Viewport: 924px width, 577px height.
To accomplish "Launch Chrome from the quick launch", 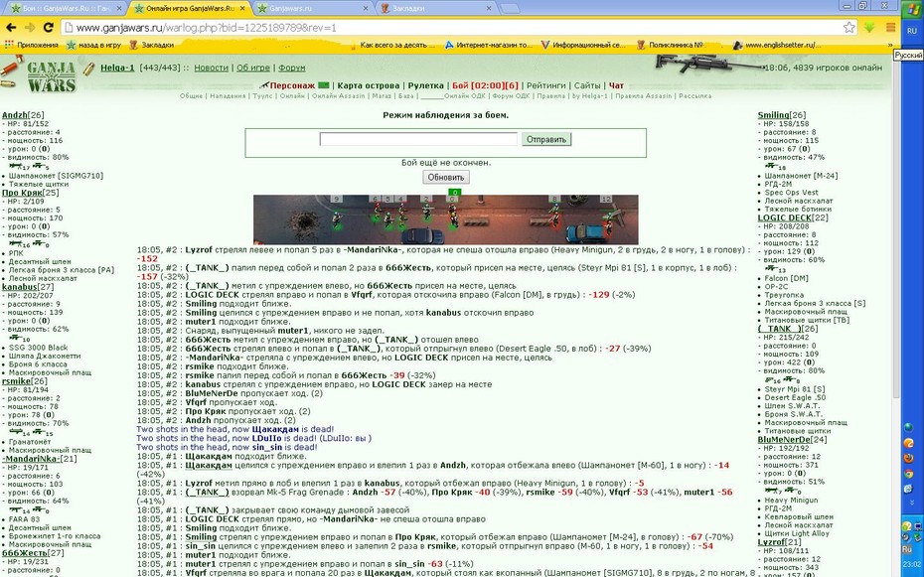I will 908,472.
